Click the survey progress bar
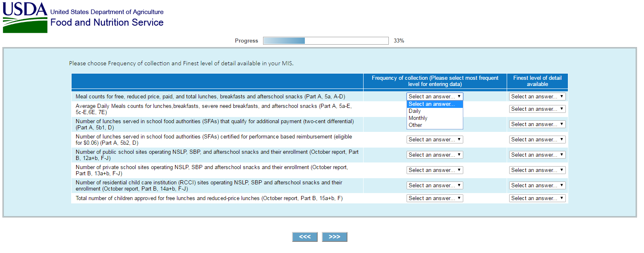The image size is (644, 253). tap(326, 41)
